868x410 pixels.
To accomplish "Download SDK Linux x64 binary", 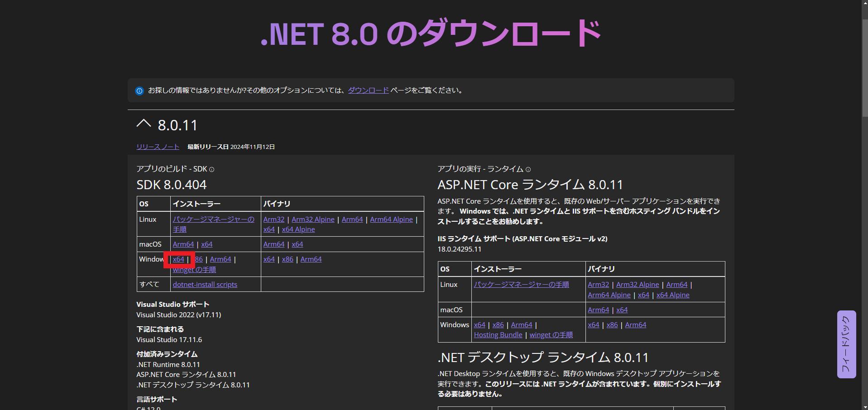I will point(269,229).
